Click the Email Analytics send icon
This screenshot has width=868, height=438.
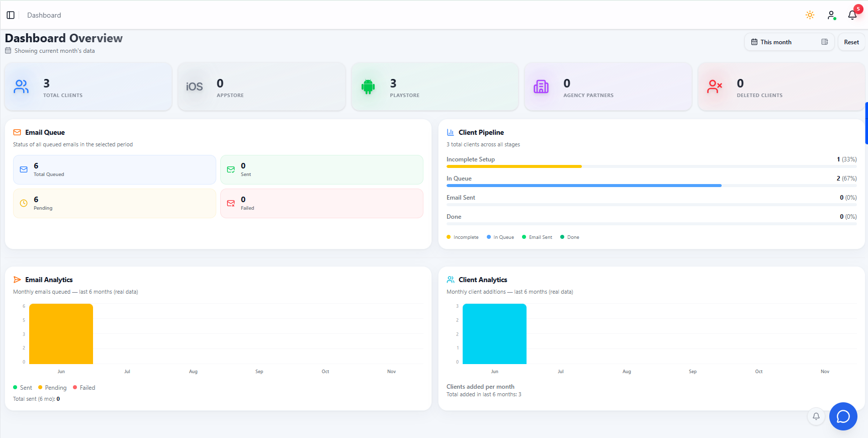pos(17,280)
